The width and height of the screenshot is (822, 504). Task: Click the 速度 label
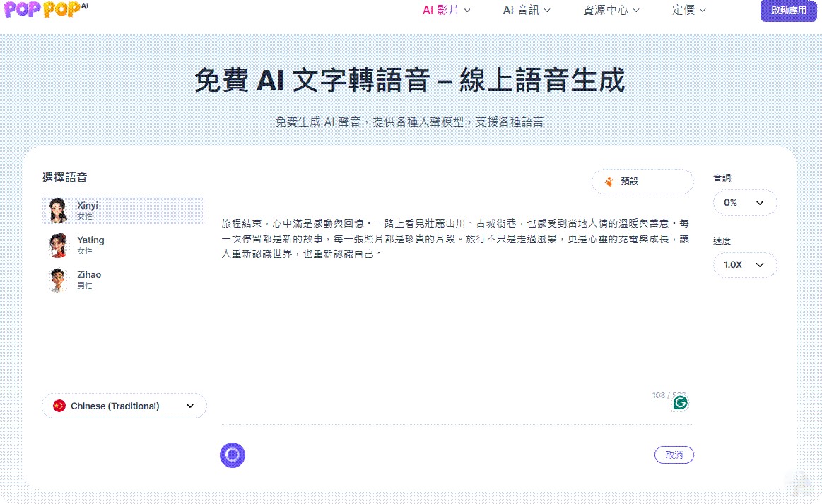pyautogui.click(x=722, y=241)
